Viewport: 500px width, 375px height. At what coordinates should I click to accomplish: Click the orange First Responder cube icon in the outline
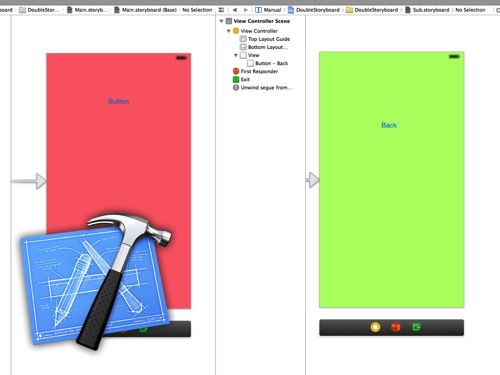236,71
